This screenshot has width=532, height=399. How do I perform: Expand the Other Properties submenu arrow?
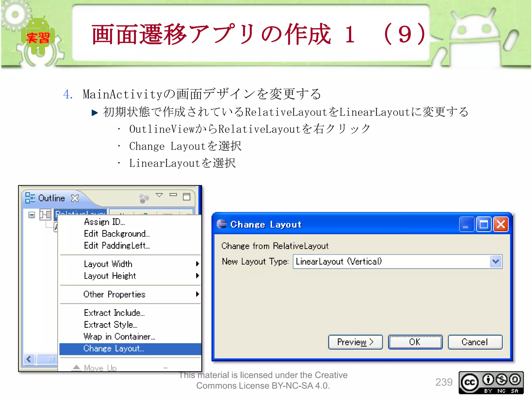point(197,294)
